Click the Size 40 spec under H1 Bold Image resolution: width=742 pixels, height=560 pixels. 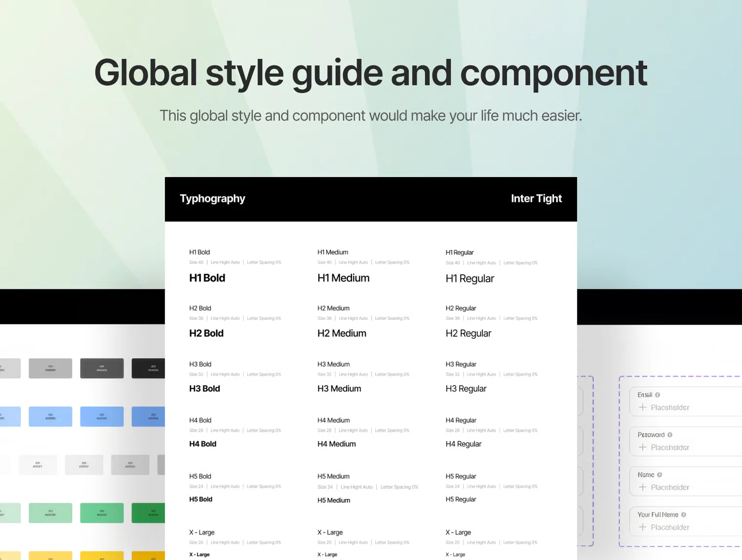tap(196, 262)
